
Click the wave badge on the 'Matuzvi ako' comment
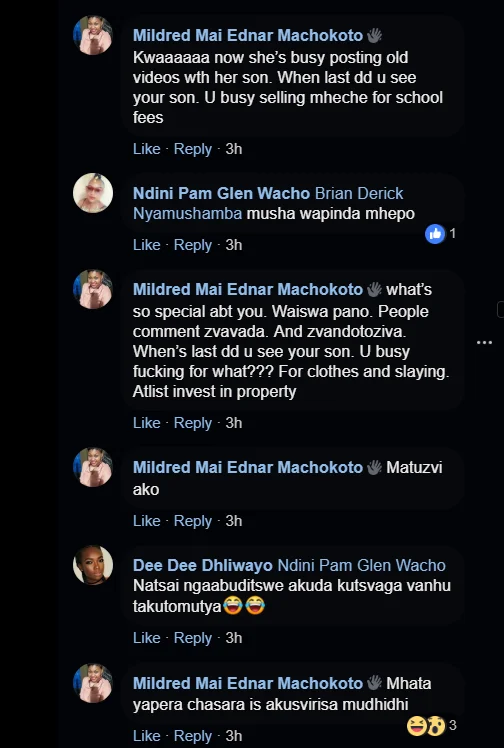coord(374,467)
